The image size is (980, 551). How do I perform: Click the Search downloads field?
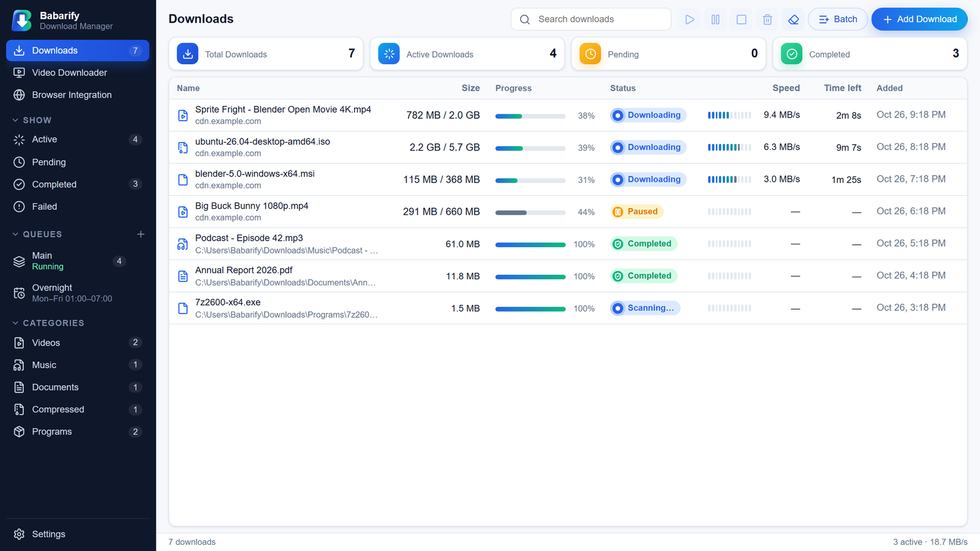[591, 19]
